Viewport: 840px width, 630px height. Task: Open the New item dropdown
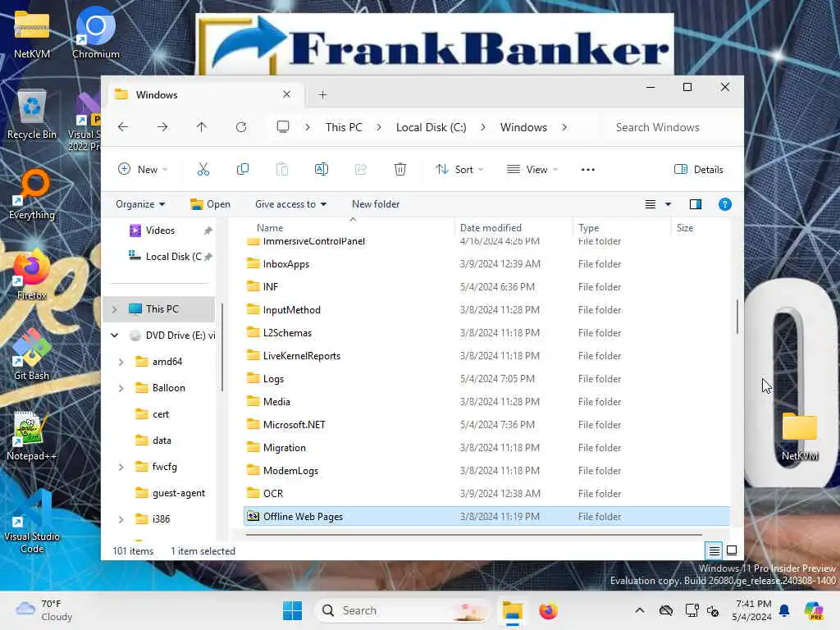click(x=143, y=169)
